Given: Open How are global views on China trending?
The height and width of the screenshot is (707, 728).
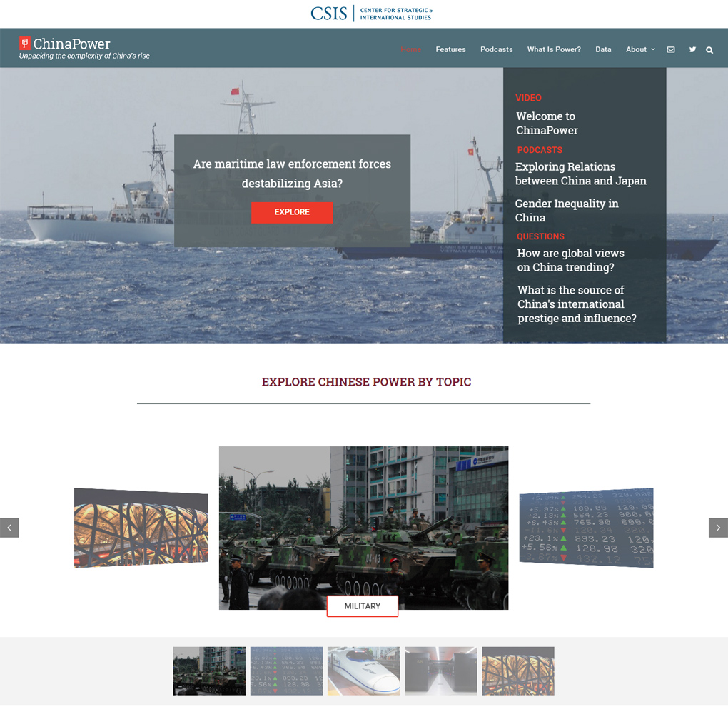Looking at the screenshot, I should click(570, 260).
